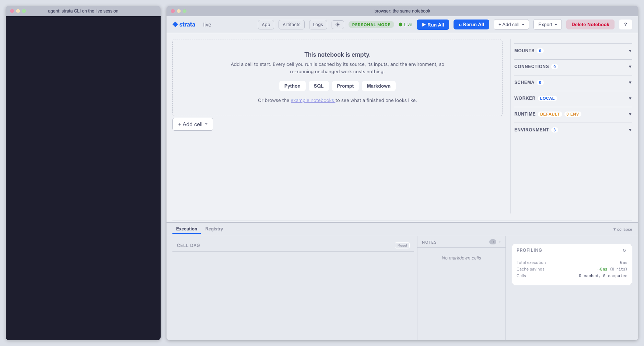
Task: Add a SQL cell
Action: [x=319, y=86]
